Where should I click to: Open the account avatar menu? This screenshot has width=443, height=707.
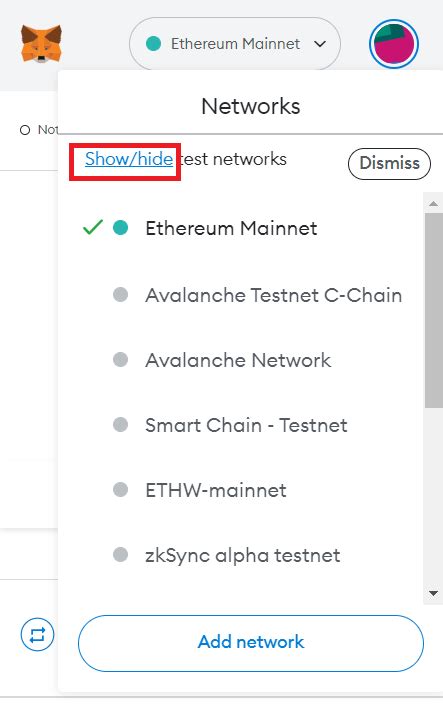click(x=394, y=44)
